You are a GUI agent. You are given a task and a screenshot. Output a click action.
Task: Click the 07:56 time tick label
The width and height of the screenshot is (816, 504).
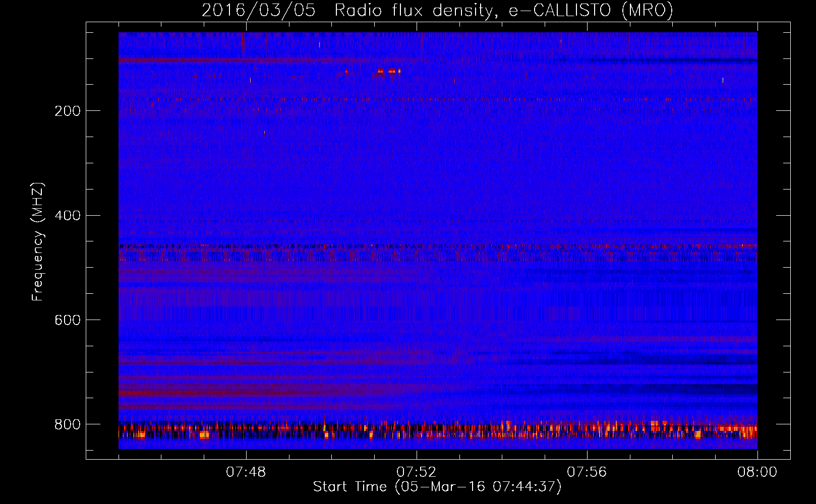(x=587, y=472)
